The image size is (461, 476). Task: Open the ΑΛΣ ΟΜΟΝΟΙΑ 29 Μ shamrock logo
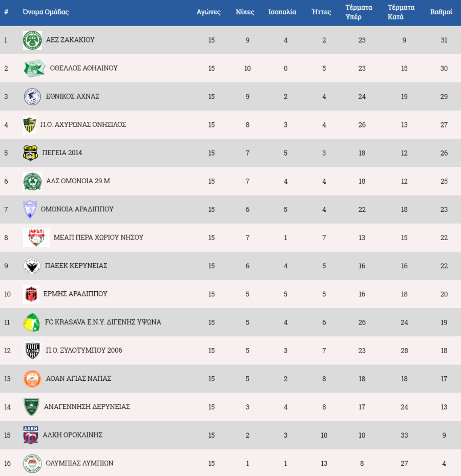pos(32,181)
